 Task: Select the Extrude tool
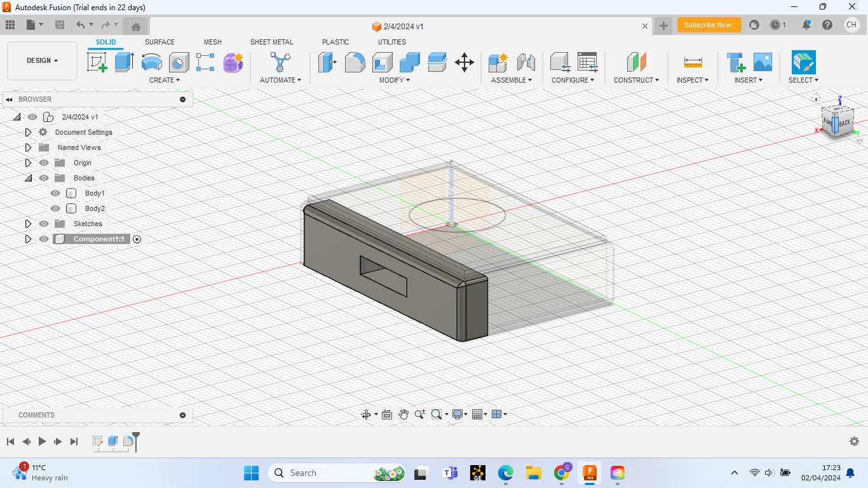pos(124,62)
